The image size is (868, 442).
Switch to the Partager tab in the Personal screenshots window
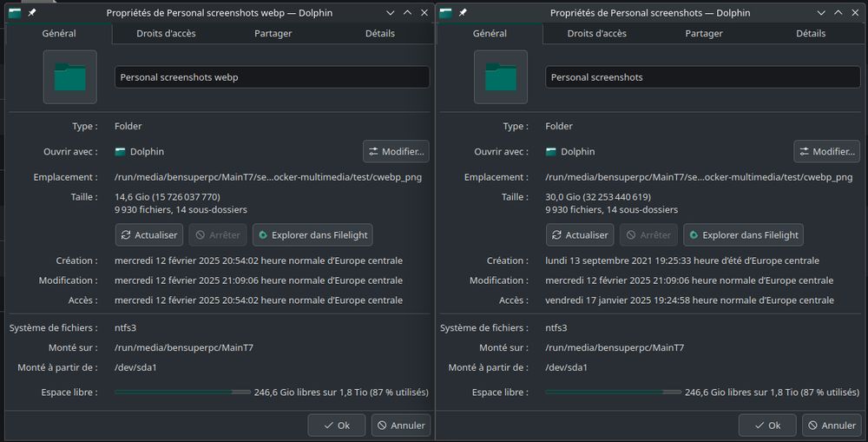click(x=704, y=33)
